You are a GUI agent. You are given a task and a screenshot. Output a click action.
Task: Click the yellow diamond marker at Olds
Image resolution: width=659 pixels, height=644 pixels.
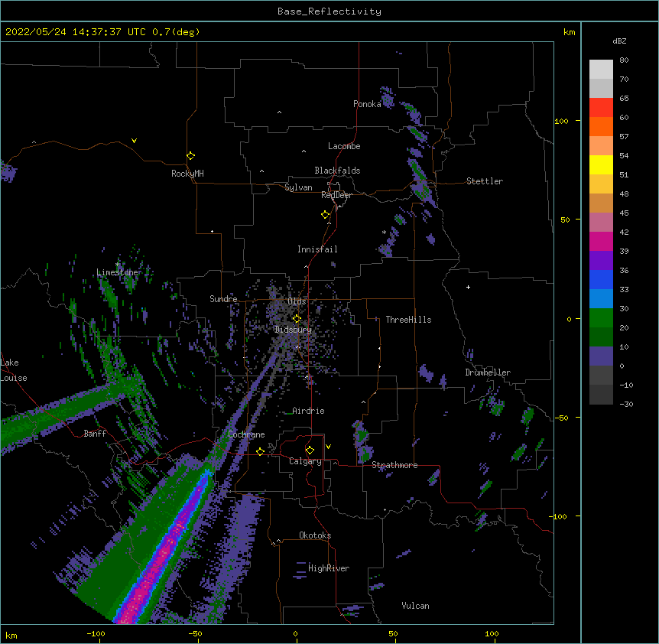(297, 318)
